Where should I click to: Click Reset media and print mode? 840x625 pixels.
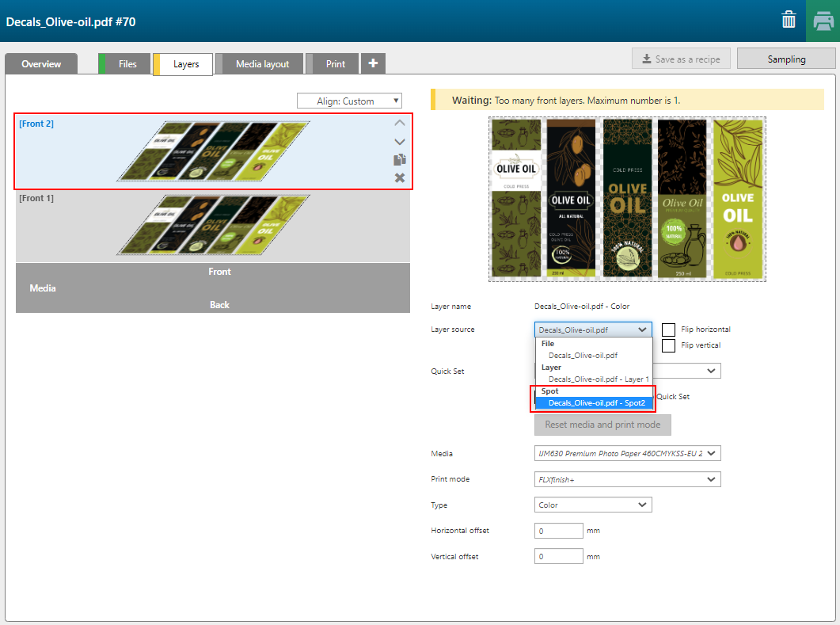coord(602,425)
